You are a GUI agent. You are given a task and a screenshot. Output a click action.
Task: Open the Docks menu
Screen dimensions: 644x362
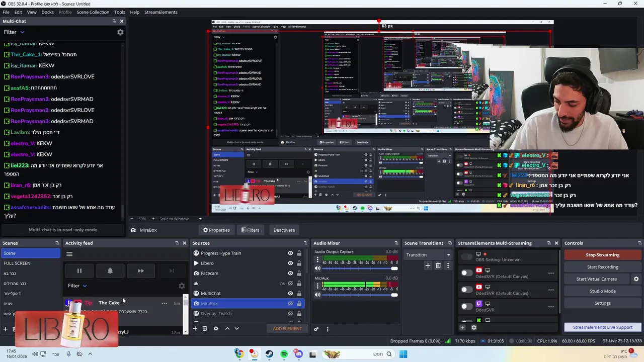[47, 12]
